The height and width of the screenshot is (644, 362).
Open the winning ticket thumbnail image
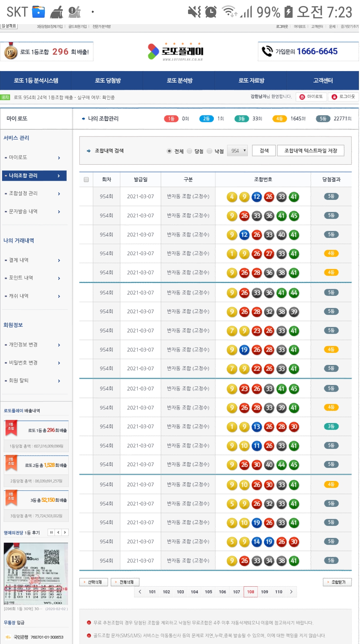click(36, 574)
